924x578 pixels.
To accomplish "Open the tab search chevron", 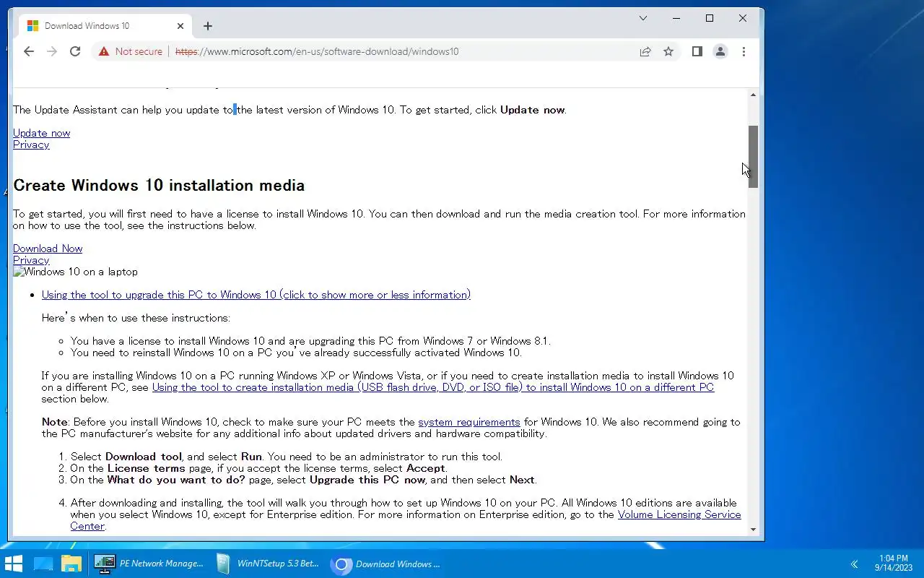I will 643,18.
